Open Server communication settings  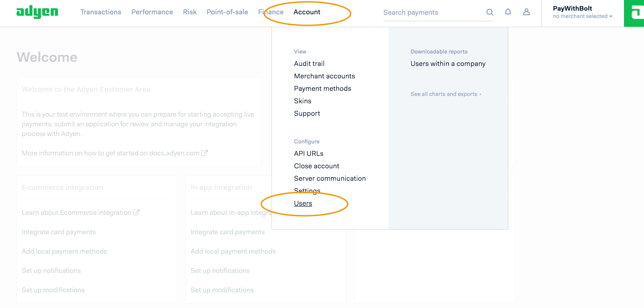330,178
